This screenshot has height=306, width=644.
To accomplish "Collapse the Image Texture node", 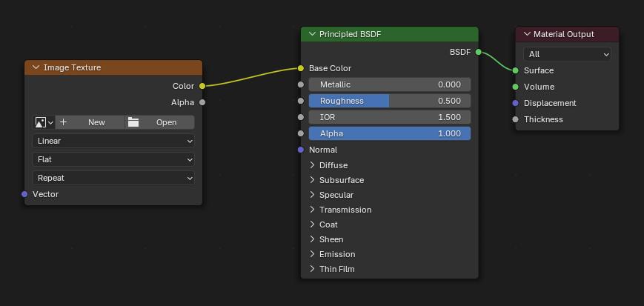I will click(x=36, y=67).
